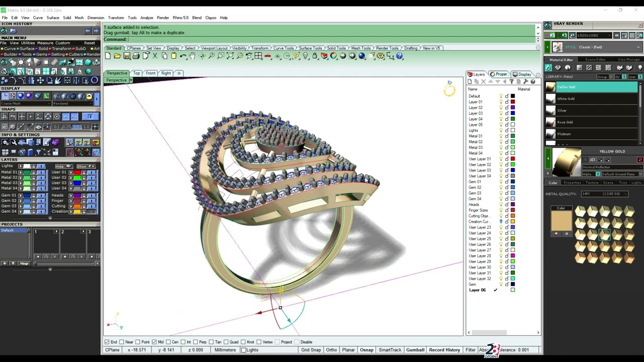644x362 pixels.
Task: Click the filter funnel icon in Layers panel
Action: tap(512, 81)
